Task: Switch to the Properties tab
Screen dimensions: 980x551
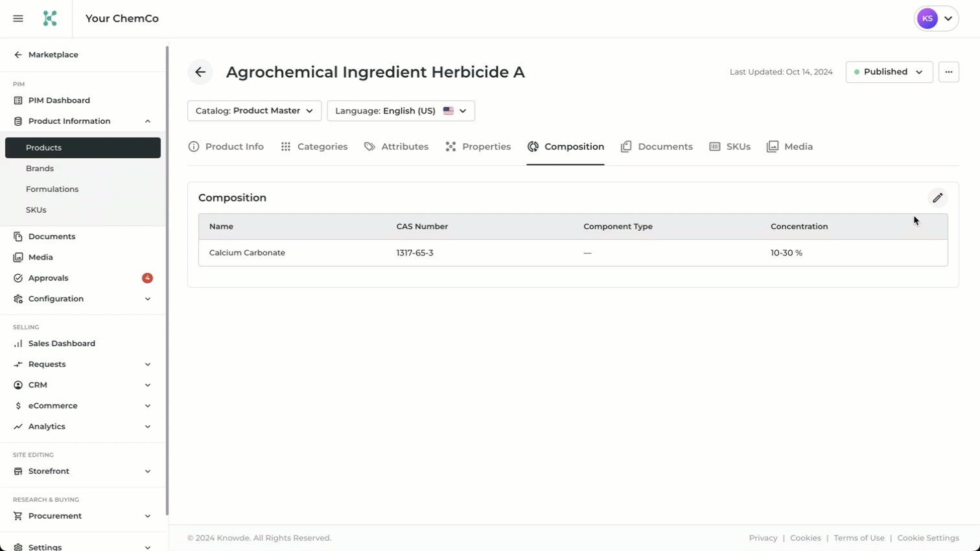Action: point(478,147)
